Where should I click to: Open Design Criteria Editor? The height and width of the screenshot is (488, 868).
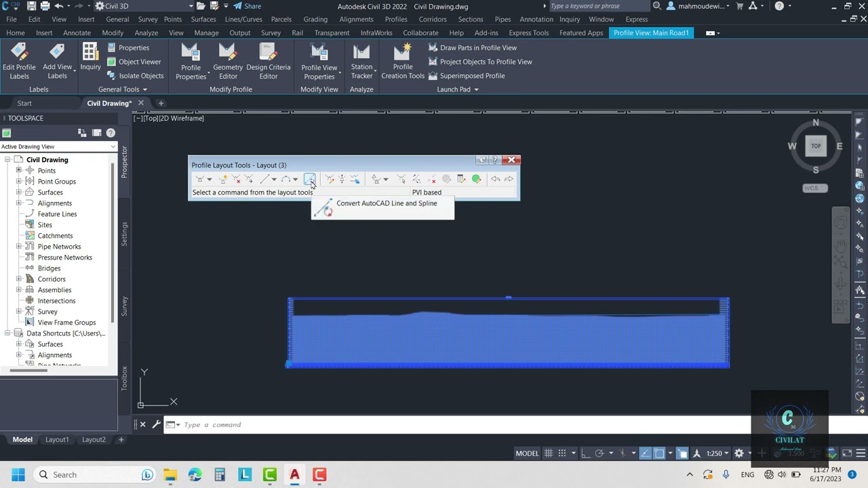pos(269,62)
